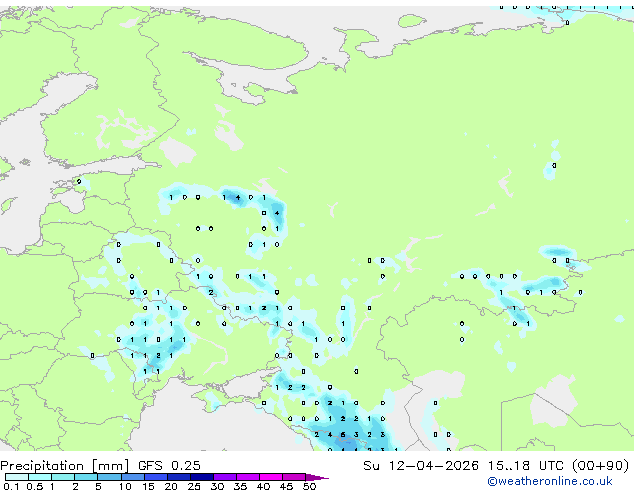Image resolution: width=634 pixels, height=490 pixels.
Task: Select the 5–10 mm legend color swatch
Action: [109, 477]
